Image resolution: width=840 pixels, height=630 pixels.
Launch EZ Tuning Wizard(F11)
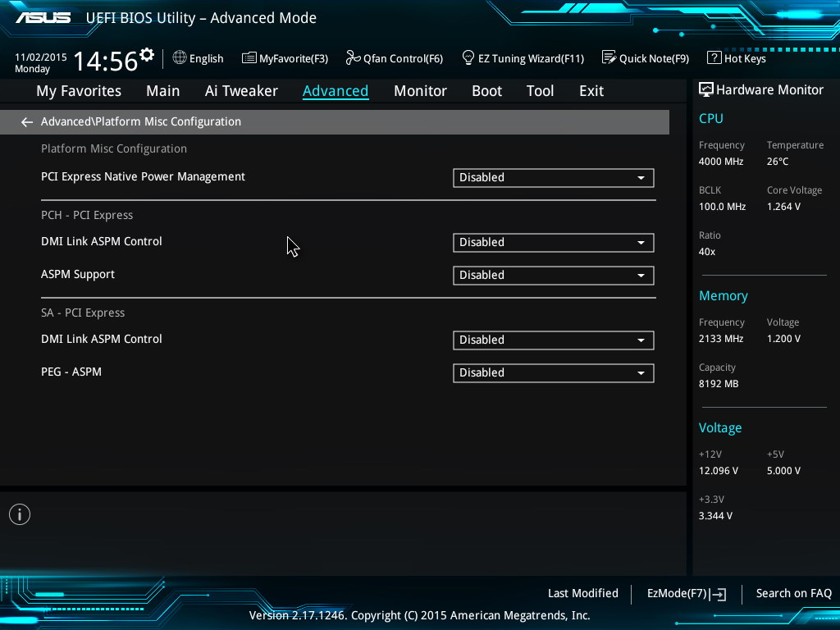point(523,58)
